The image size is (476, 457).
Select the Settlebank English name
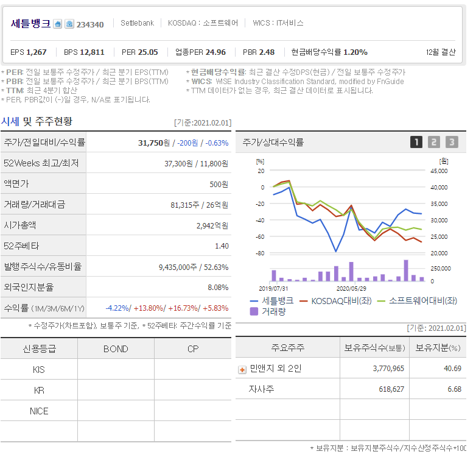pos(137,23)
